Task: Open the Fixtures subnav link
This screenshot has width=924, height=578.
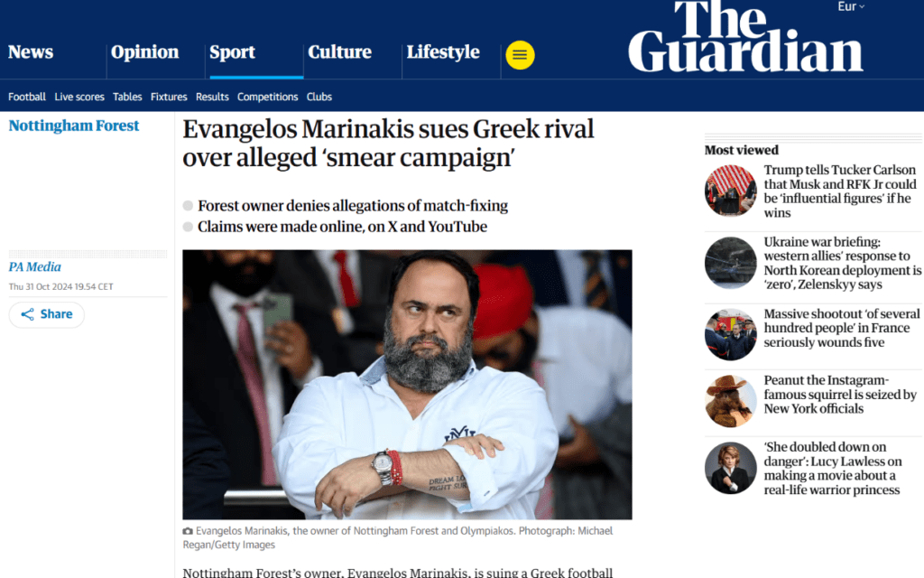Action: [169, 97]
